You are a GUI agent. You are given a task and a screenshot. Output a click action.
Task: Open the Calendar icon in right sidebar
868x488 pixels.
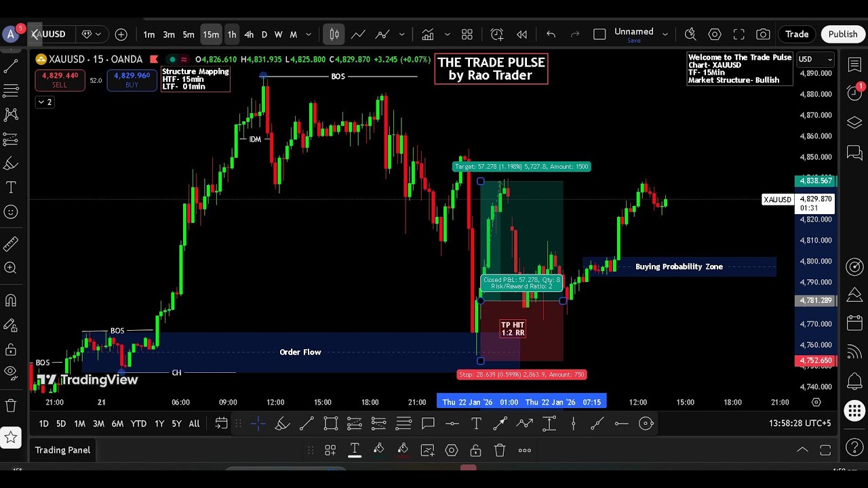pyautogui.click(x=854, y=323)
